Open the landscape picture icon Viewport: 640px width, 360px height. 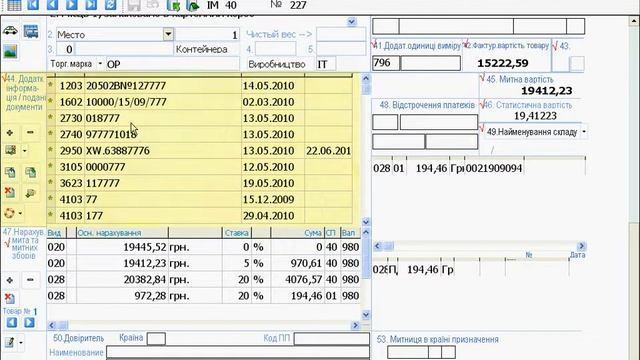pyautogui.click(x=10, y=51)
